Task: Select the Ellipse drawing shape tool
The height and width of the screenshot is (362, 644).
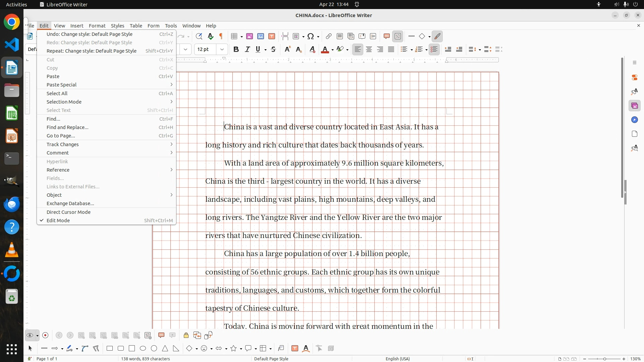Action: pos(143,348)
